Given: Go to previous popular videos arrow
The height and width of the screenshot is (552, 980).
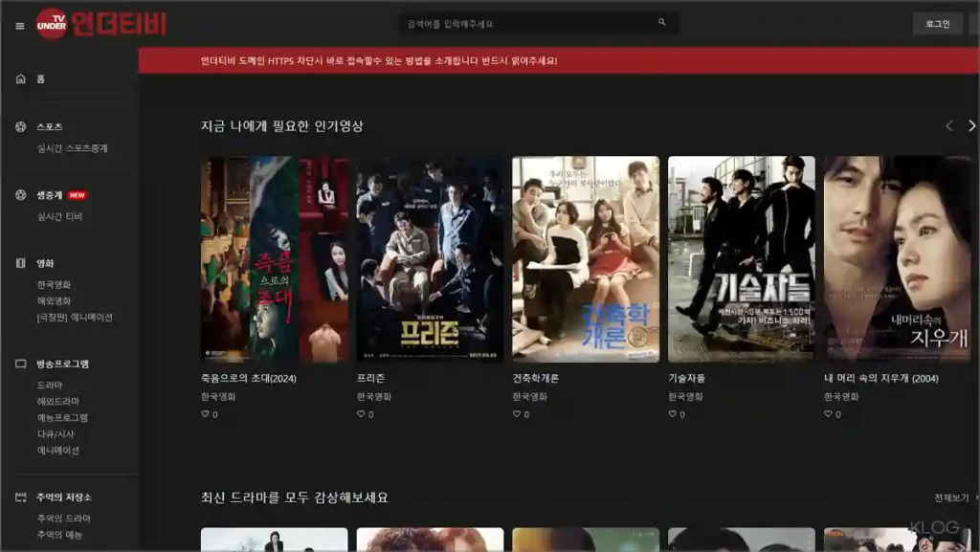Looking at the screenshot, I should point(949,125).
